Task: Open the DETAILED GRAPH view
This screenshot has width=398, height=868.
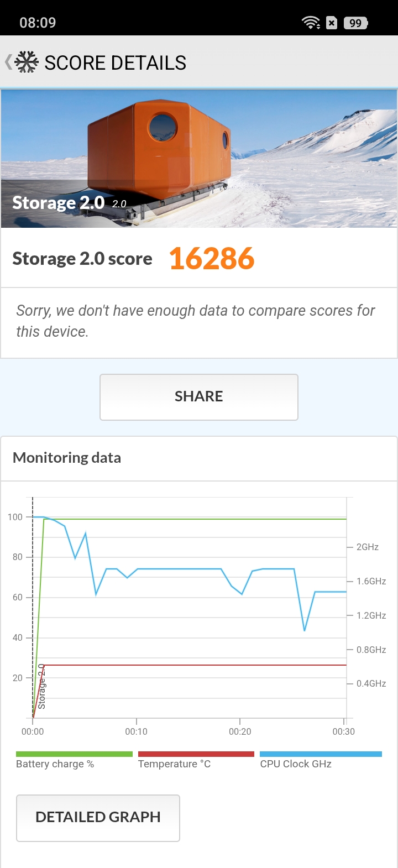Action: coord(98,818)
